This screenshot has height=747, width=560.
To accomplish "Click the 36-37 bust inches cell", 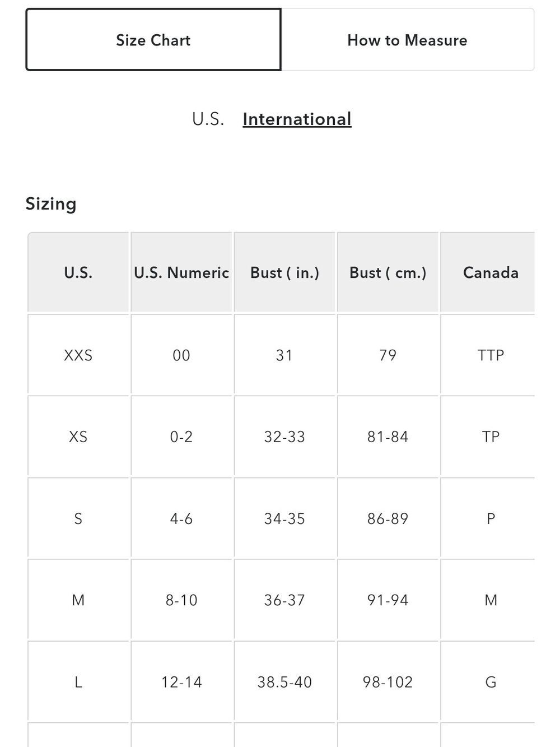I will tap(284, 600).
